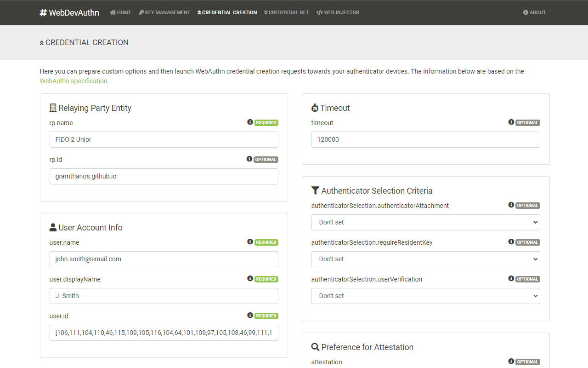The width and height of the screenshot is (588, 368).
Task: Click the person icon beside User Account Info
Action: click(53, 227)
